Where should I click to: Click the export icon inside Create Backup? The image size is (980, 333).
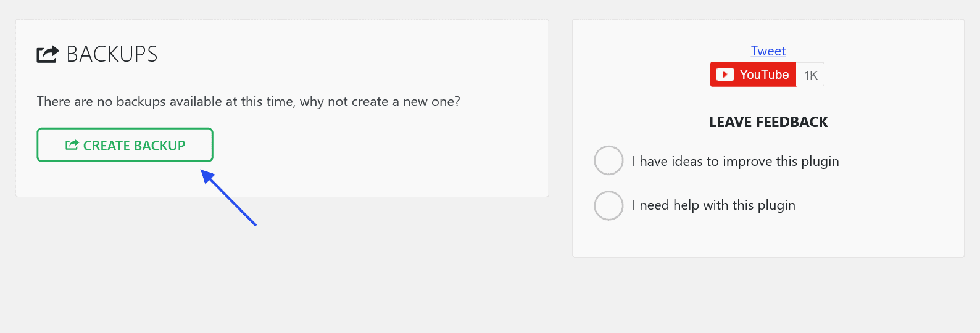tap(72, 145)
